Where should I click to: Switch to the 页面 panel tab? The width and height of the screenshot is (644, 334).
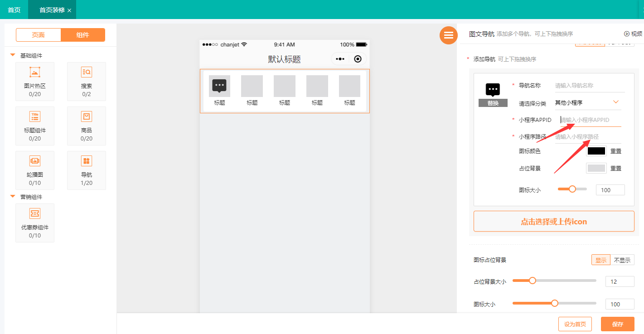(x=39, y=35)
